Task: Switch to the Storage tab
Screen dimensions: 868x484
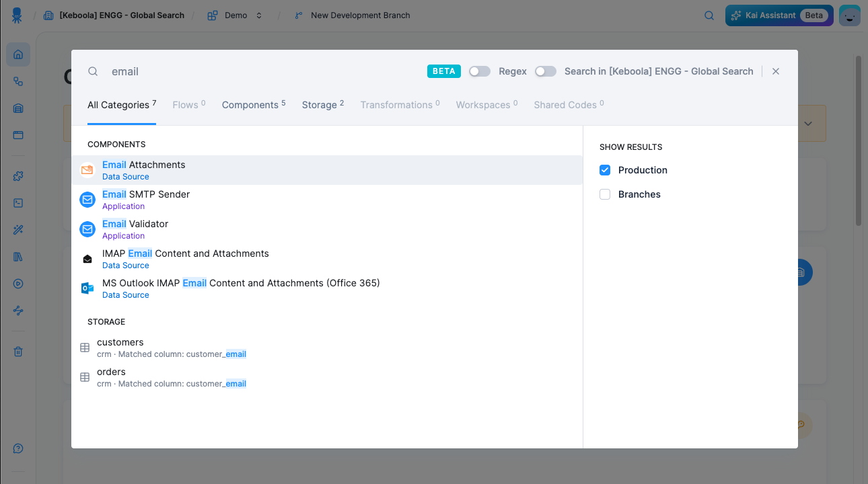Action: coord(323,105)
